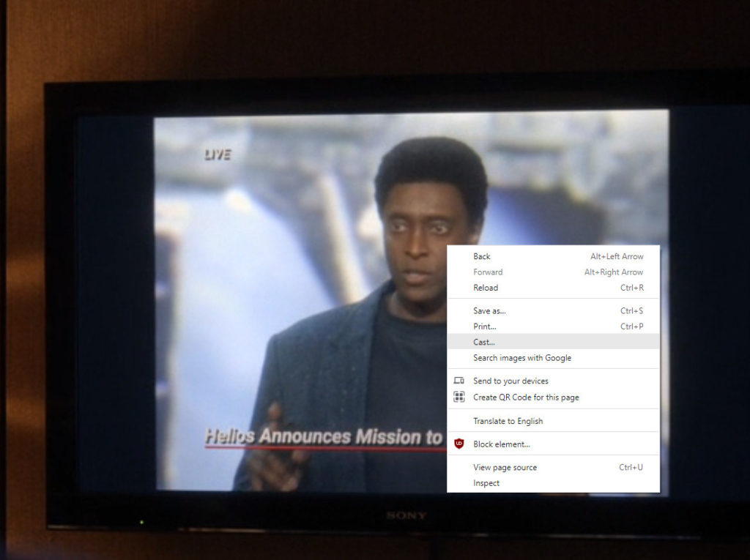The width and height of the screenshot is (750, 560).
Task: Select the highlighted Cast... option
Action: click(x=484, y=342)
